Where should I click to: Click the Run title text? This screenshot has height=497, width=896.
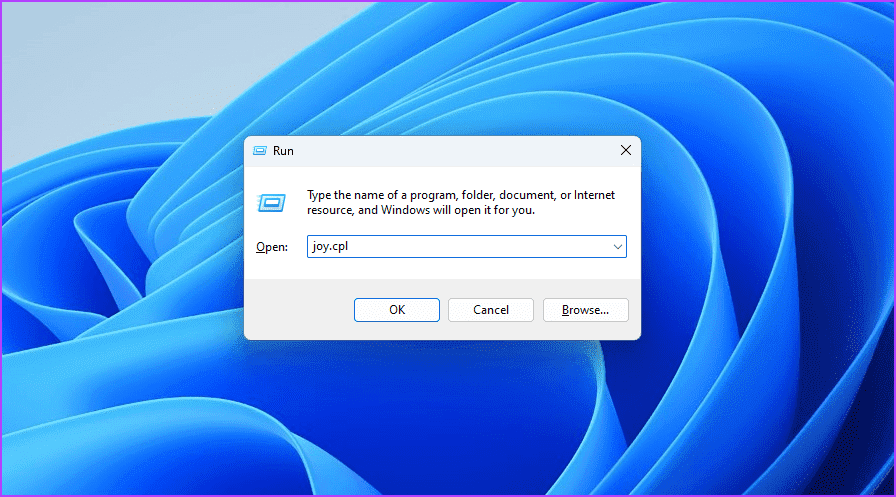(x=283, y=151)
